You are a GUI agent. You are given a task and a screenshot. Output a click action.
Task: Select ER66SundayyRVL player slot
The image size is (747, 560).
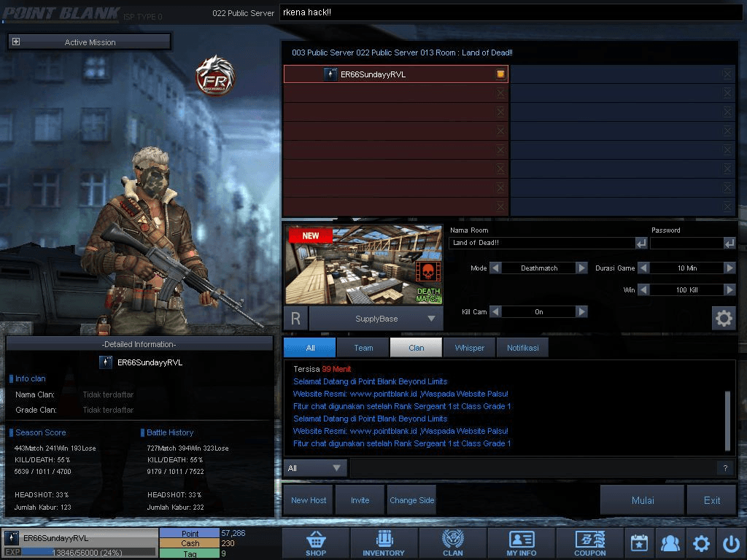click(x=396, y=74)
